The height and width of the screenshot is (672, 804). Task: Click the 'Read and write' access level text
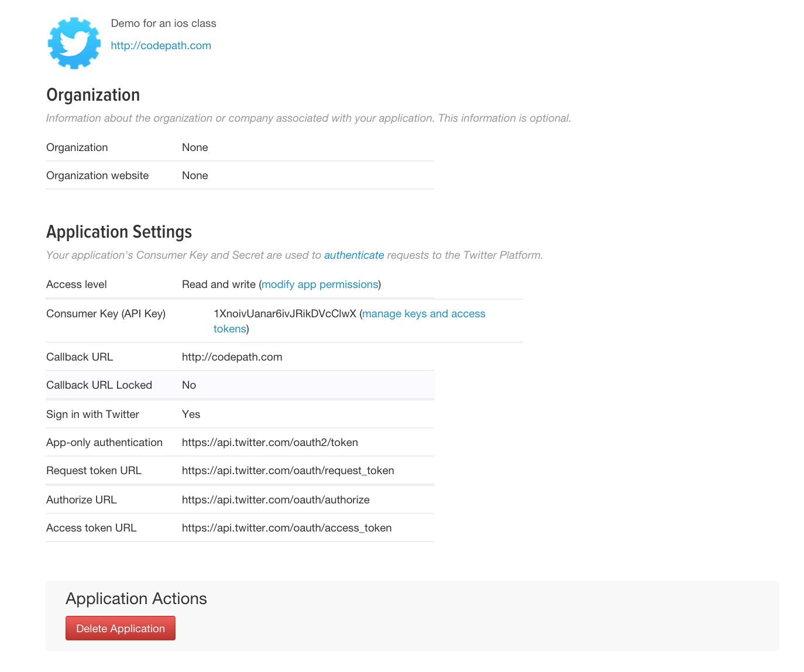(x=219, y=284)
